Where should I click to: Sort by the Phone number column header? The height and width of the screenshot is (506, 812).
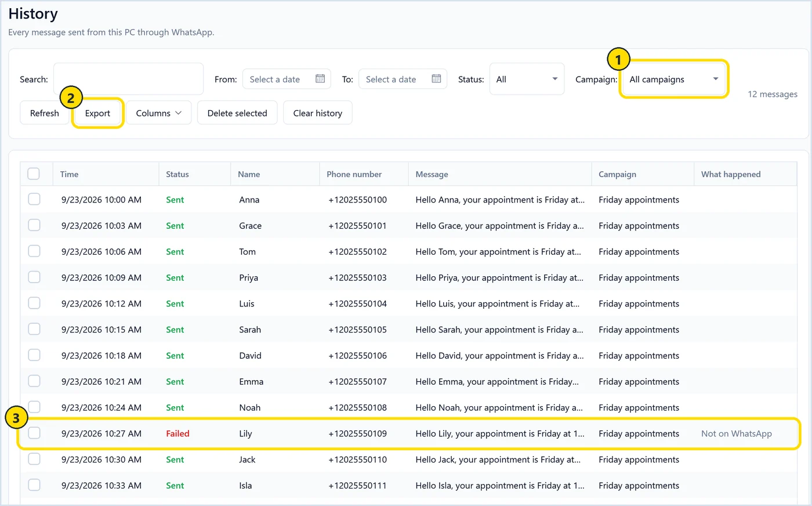(364, 174)
